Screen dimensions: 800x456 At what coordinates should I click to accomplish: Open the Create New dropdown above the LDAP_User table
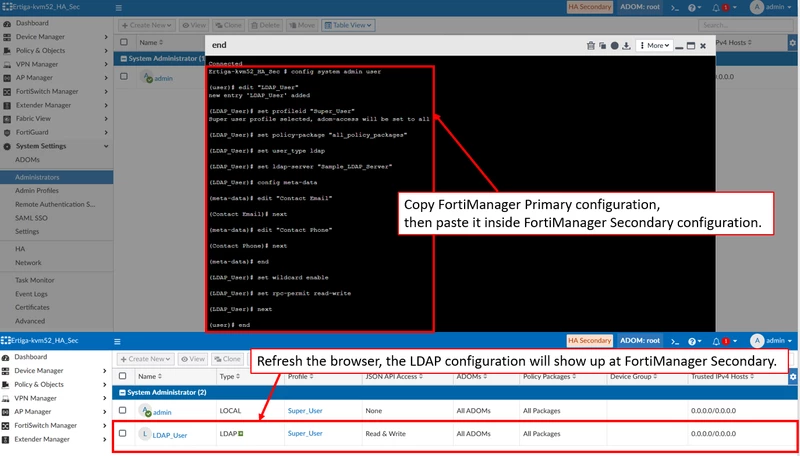click(x=146, y=359)
